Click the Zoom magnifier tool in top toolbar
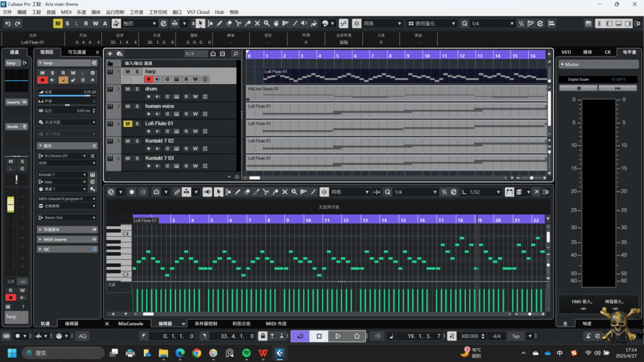The image size is (644, 362). [x=267, y=23]
